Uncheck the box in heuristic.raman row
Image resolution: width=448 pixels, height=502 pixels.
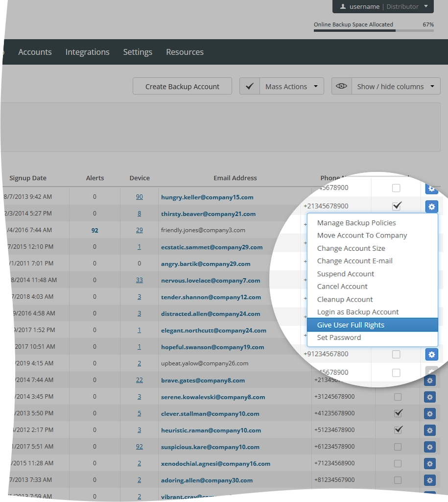398,430
